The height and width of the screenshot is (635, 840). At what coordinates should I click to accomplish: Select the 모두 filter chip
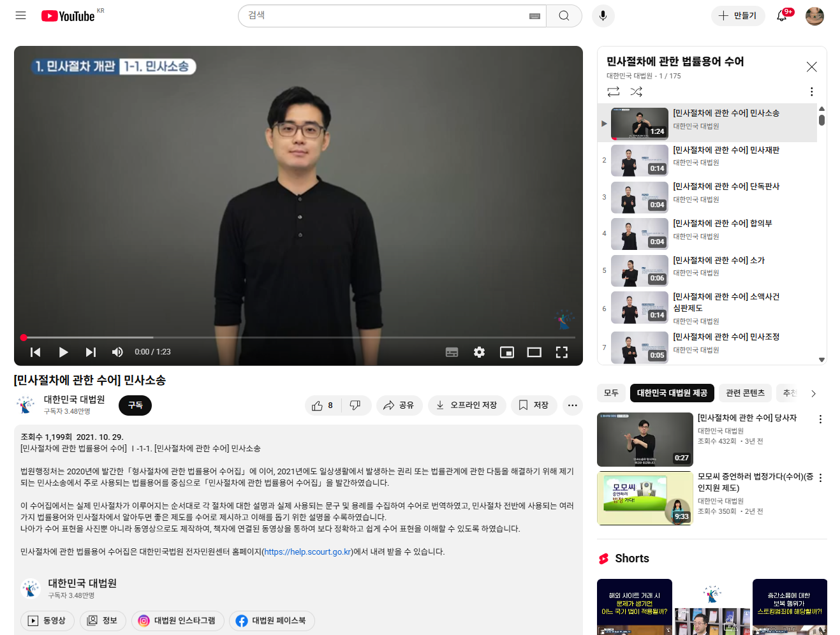[x=611, y=393]
